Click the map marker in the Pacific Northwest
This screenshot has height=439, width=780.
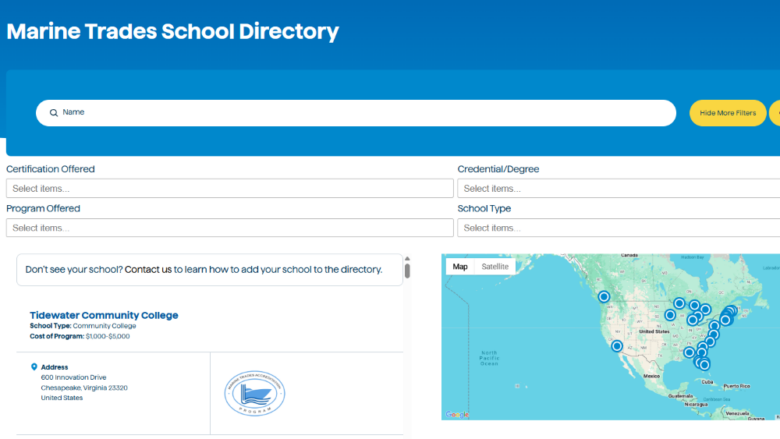603,297
